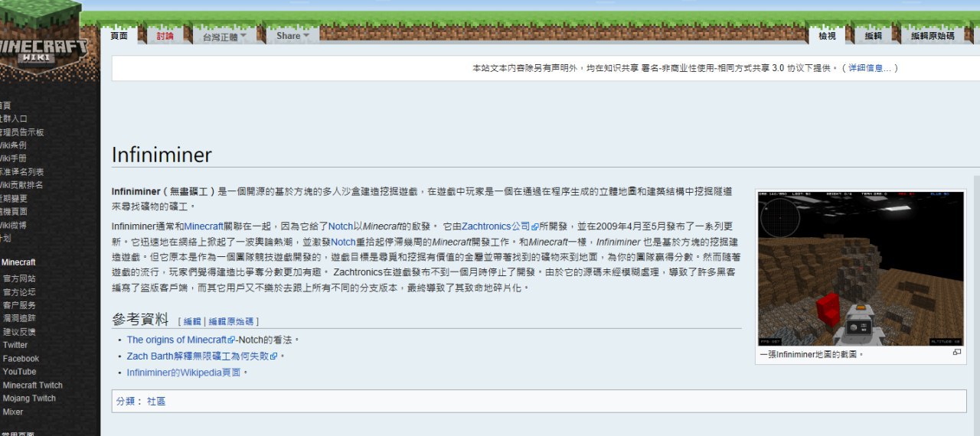The image size is (980, 436).
Task: Select the 編輯 tab
Action: [873, 36]
